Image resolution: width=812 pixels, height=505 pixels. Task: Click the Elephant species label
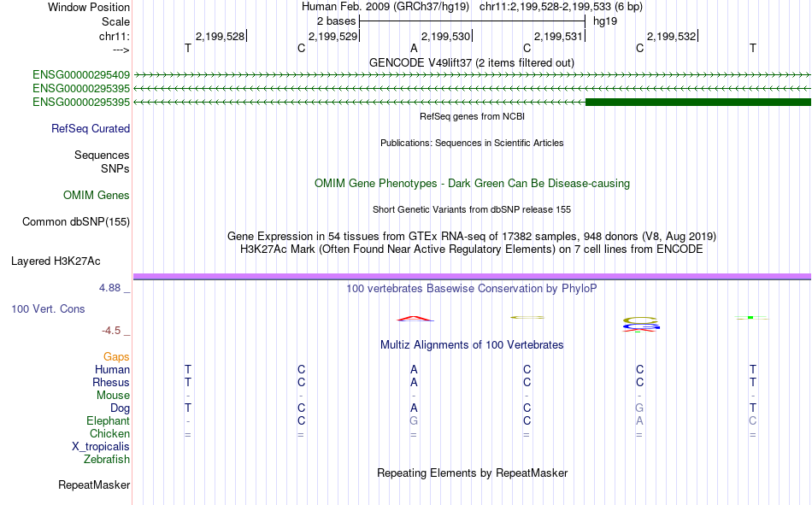click(109, 420)
